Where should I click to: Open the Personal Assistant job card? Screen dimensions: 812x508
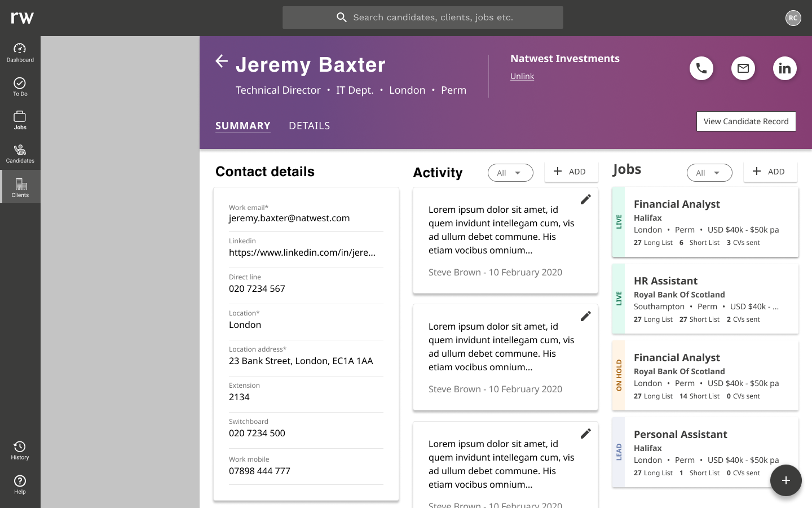(705, 452)
